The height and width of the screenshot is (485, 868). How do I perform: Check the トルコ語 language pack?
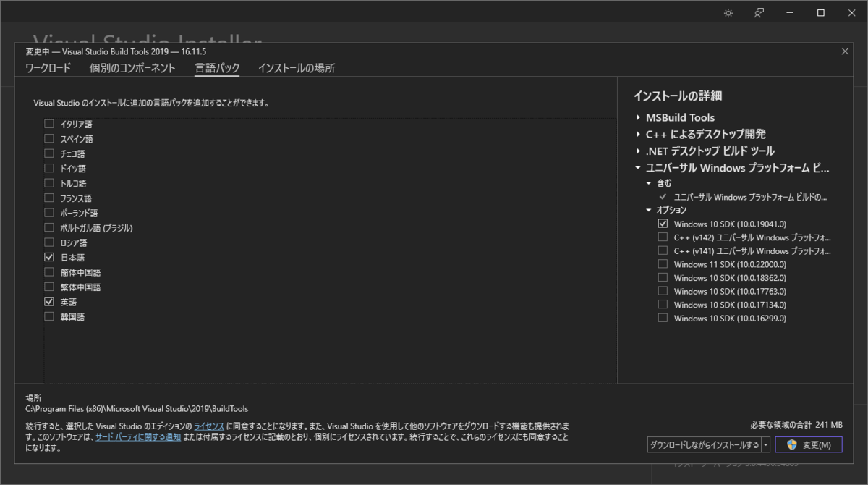coord(49,183)
